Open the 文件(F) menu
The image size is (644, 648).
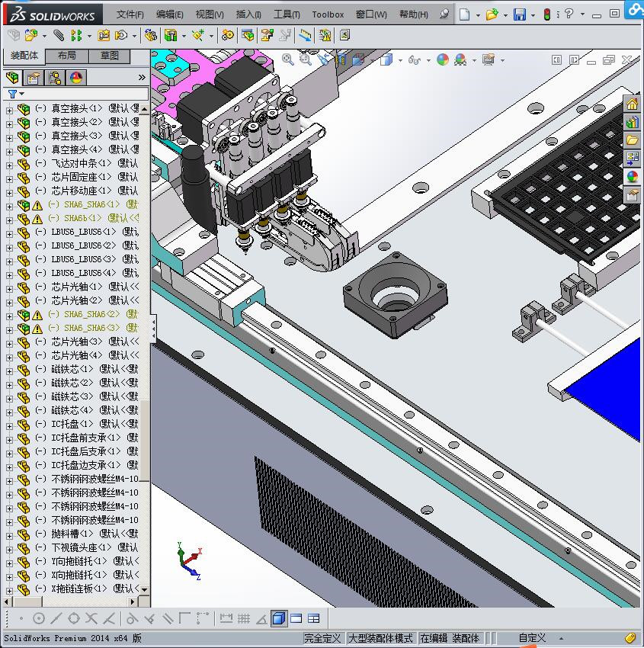coord(130,14)
